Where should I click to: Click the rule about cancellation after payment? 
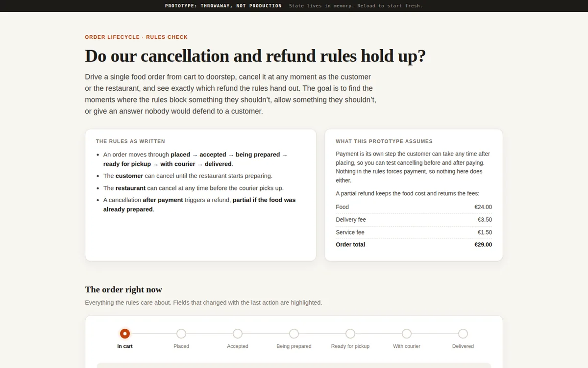pos(199,205)
